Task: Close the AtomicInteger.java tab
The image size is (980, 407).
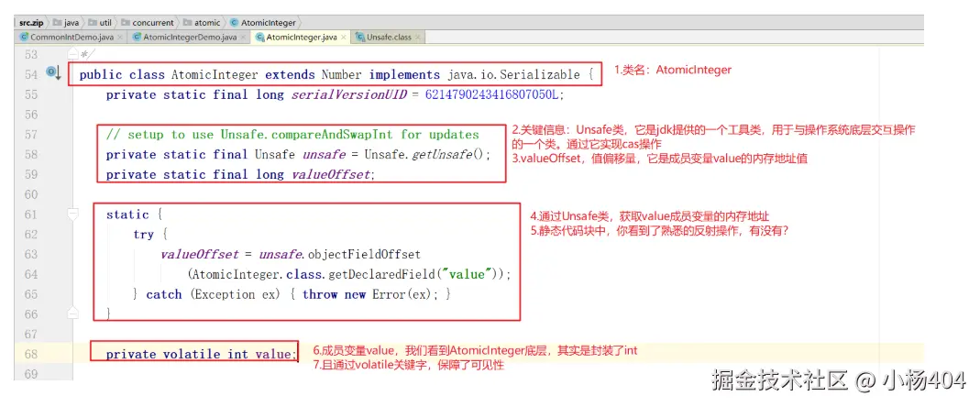Action: tap(344, 38)
